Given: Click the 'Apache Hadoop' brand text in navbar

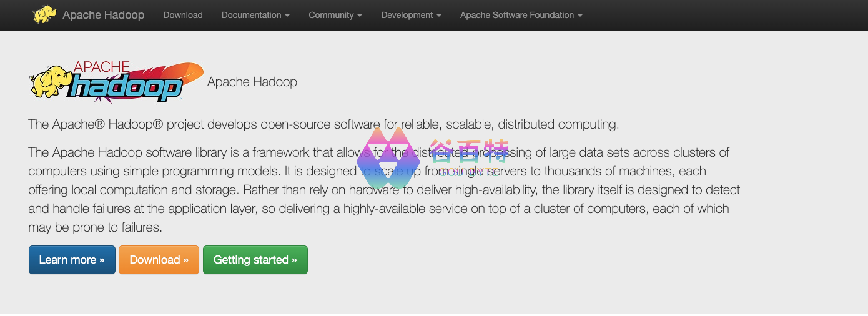Looking at the screenshot, I should (103, 15).
